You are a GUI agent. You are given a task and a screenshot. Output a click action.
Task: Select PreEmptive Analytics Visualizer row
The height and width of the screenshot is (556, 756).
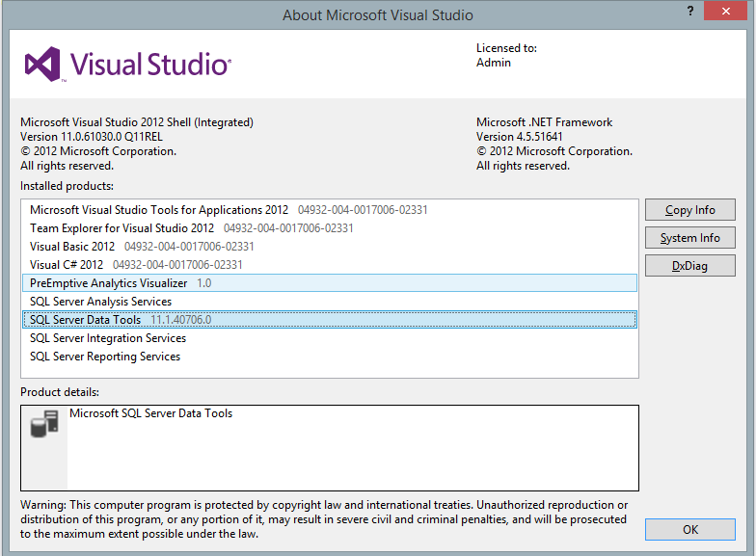click(330, 283)
